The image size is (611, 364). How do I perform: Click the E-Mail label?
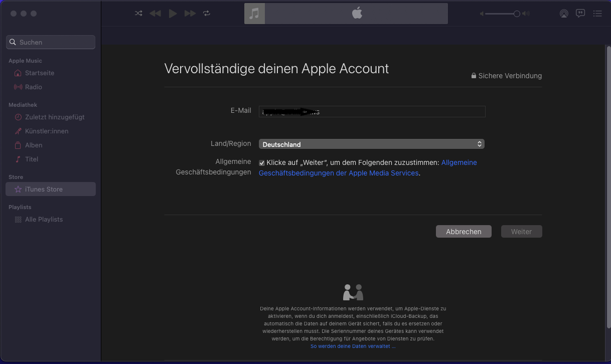(241, 110)
